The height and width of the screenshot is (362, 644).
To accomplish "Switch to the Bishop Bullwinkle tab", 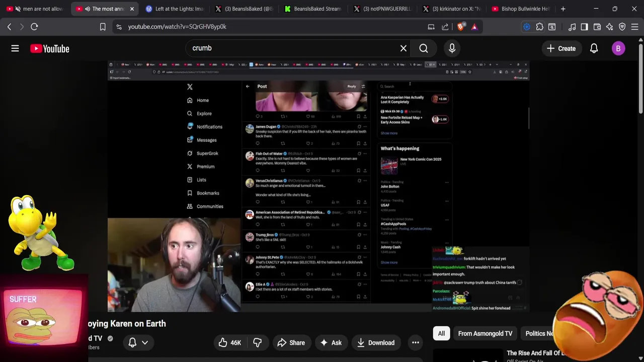I will [x=521, y=9].
